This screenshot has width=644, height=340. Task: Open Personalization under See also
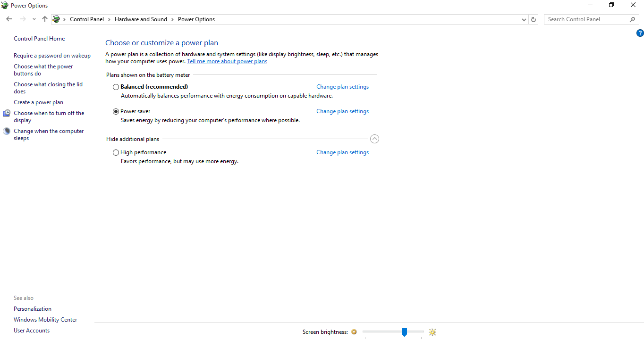pos(33,309)
